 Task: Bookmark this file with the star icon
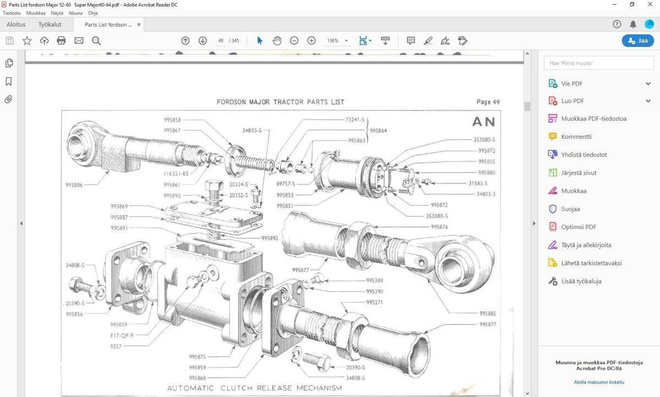[27, 41]
